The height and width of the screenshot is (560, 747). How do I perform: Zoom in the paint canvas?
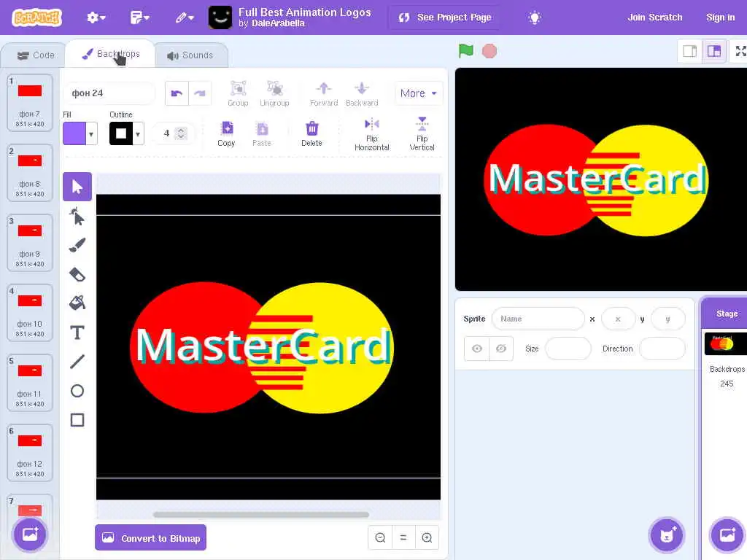point(427,537)
